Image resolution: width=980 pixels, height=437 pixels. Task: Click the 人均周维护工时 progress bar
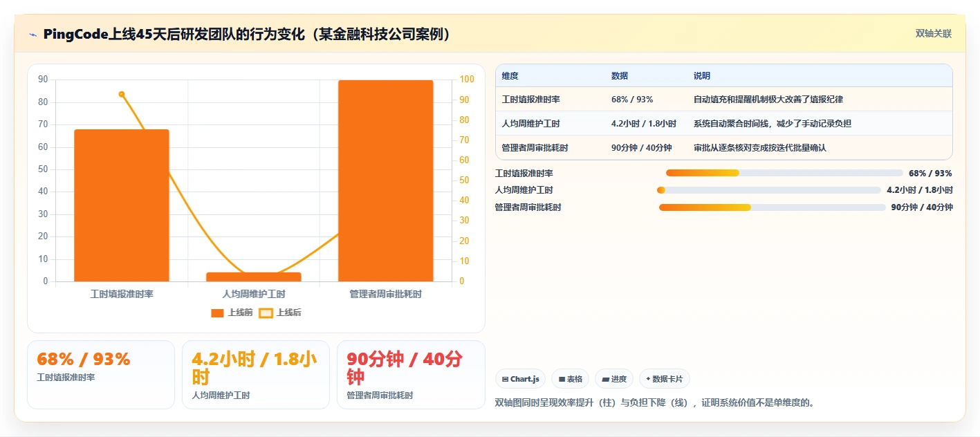768,190
